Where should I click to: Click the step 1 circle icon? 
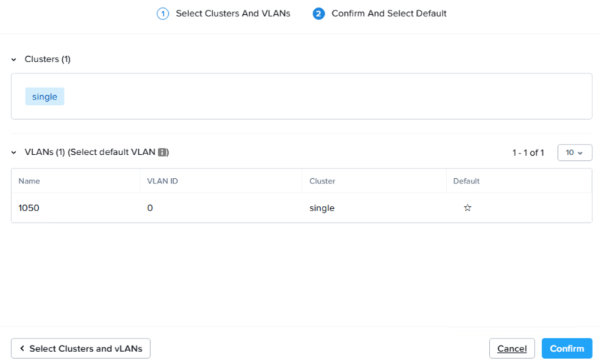point(163,13)
